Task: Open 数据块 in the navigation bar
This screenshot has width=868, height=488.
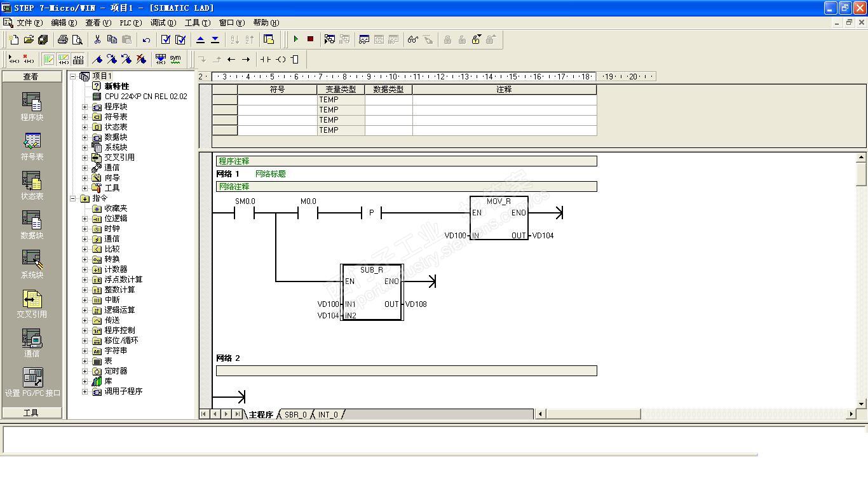Action: 32,224
